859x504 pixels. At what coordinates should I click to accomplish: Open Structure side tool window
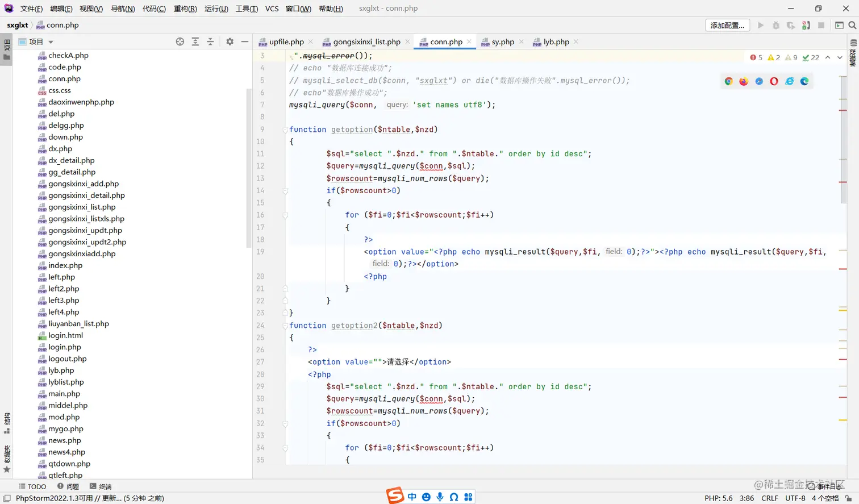tap(7, 423)
